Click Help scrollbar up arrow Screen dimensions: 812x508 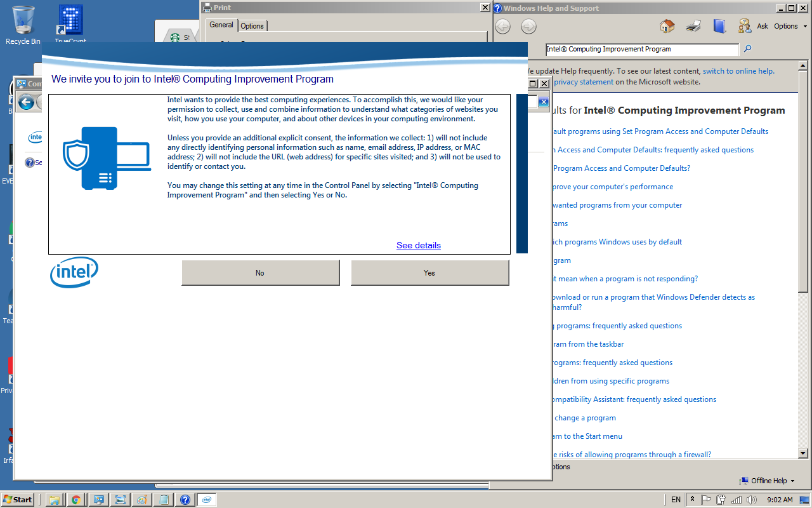coord(802,66)
